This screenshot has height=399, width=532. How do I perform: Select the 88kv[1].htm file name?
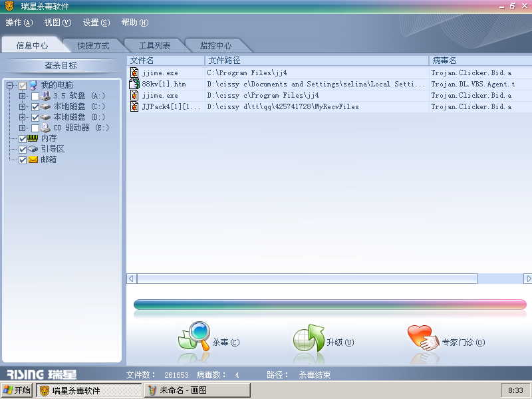click(x=164, y=84)
